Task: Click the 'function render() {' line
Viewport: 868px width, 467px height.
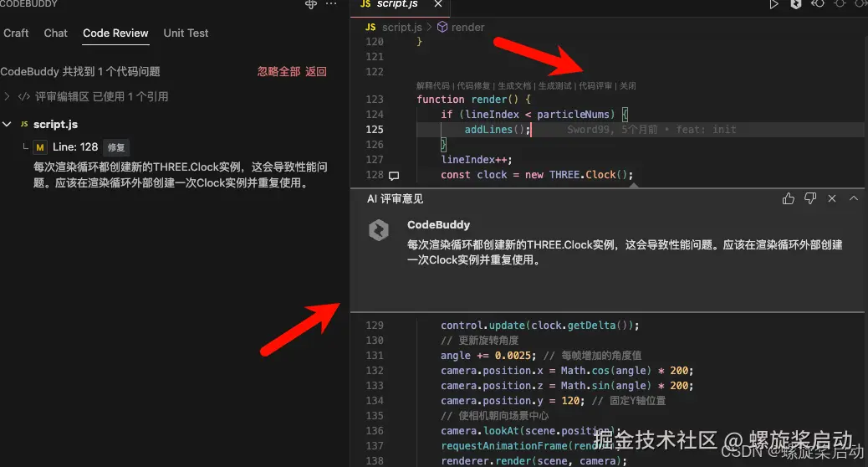Action: pyautogui.click(x=473, y=99)
